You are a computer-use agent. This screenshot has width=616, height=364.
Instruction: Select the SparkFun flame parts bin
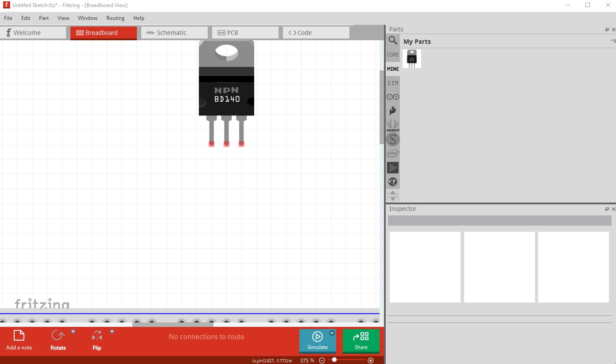click(x=393, y=111)
